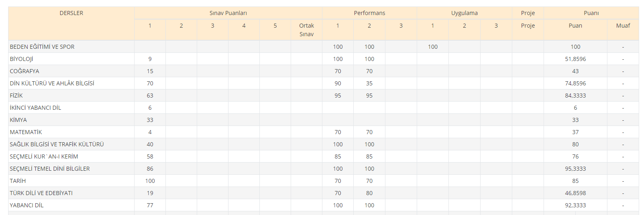Click the Muaf column header
This screenshot has width=644, height=215.
[623, 26]
